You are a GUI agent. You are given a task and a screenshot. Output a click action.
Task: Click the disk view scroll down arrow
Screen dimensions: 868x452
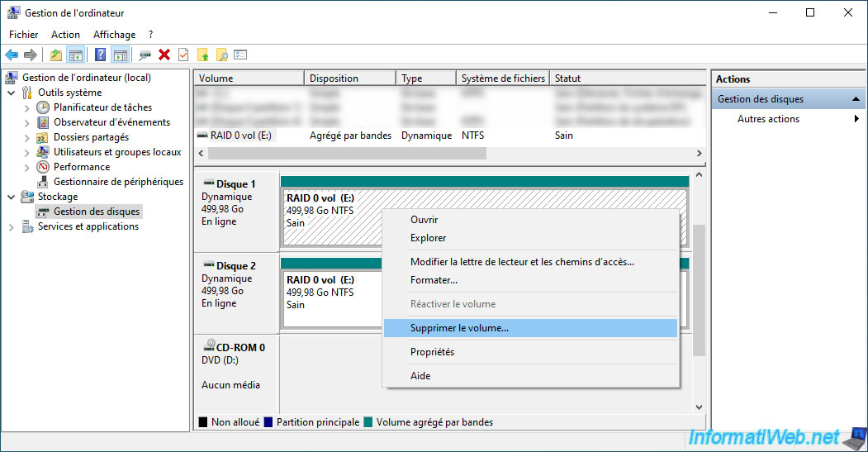(700, 407)
